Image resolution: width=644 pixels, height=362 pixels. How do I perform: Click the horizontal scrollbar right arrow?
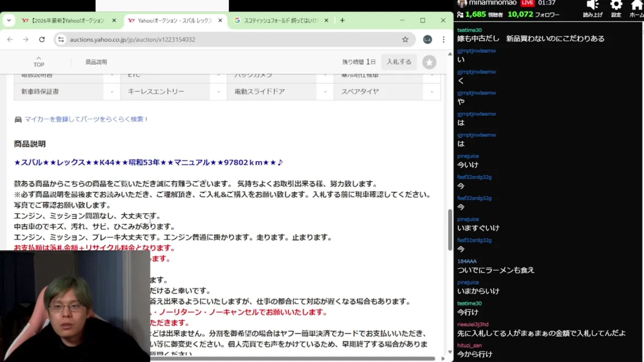tap(443, 358)
